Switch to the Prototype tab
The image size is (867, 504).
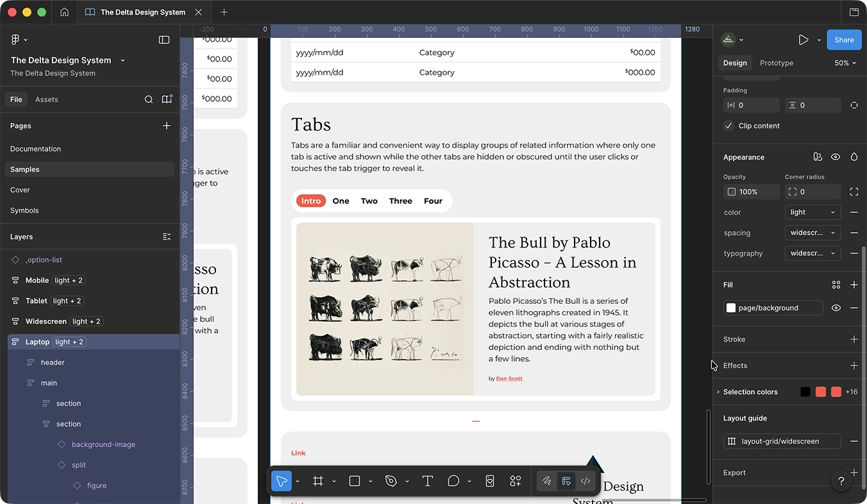tap(776, 63)
